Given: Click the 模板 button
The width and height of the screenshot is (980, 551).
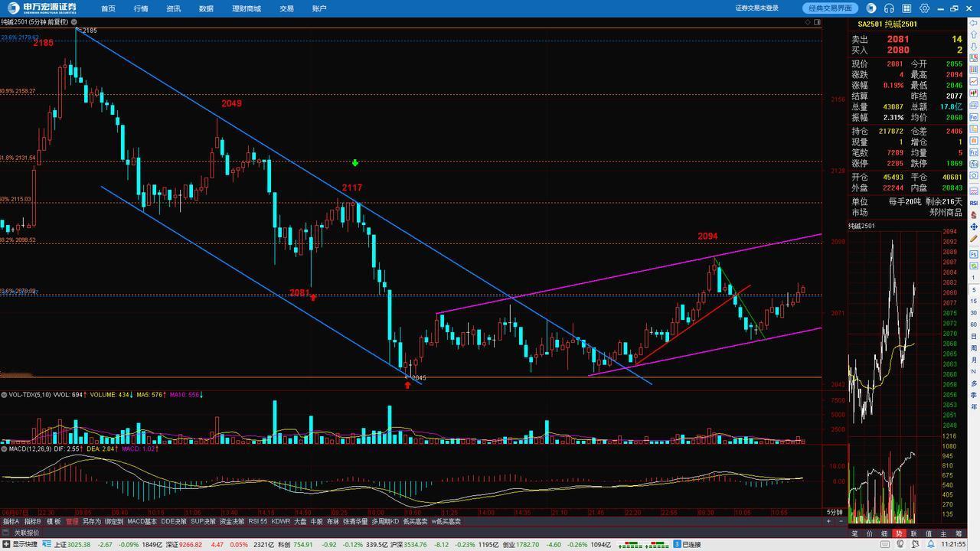Looking at the screenshot, I should 54,521.
